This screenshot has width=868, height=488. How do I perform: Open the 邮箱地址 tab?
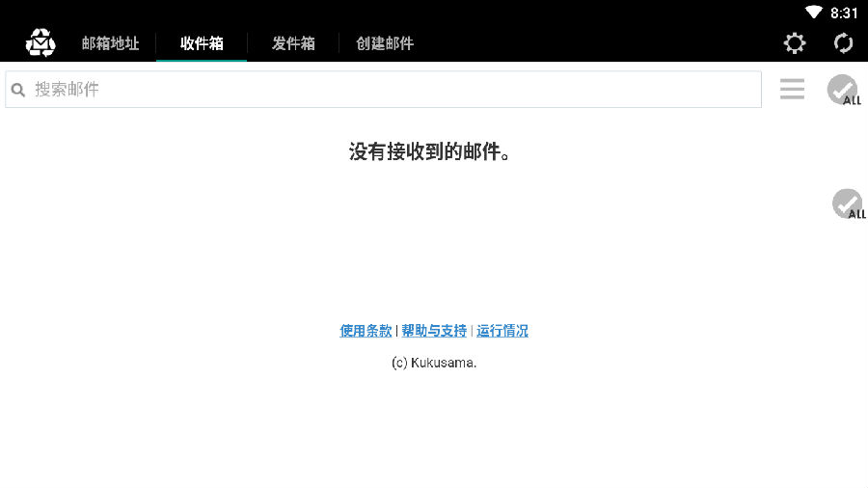[110, 43]
